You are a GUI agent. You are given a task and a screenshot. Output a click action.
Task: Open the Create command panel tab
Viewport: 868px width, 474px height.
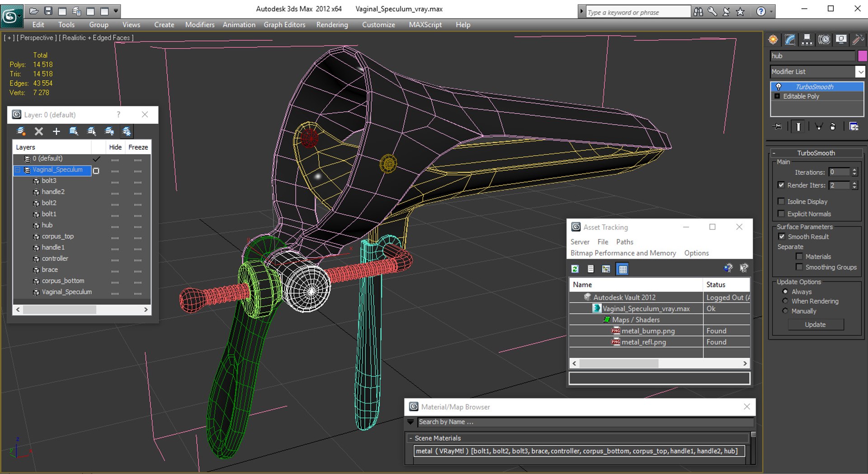773,40
